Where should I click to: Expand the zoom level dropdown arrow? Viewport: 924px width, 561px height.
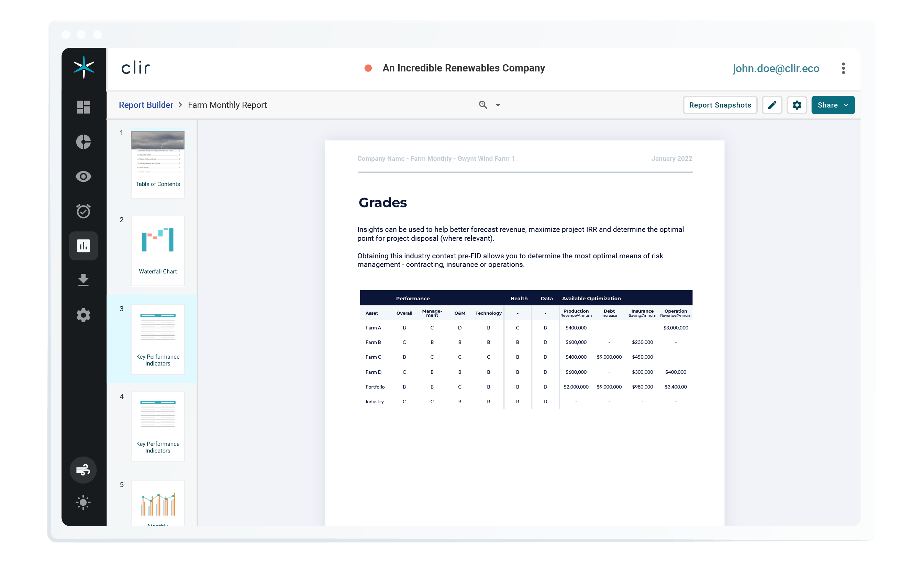tap(498, 105)
